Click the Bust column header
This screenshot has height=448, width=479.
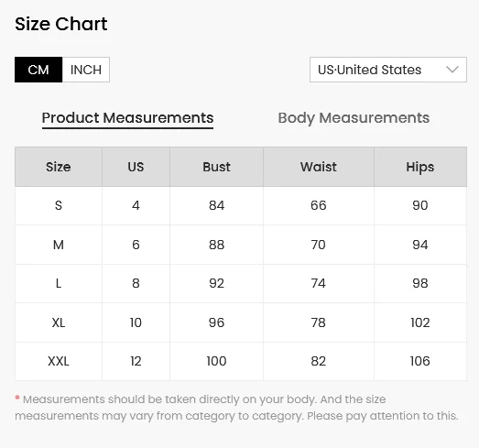tap(216, 167)
